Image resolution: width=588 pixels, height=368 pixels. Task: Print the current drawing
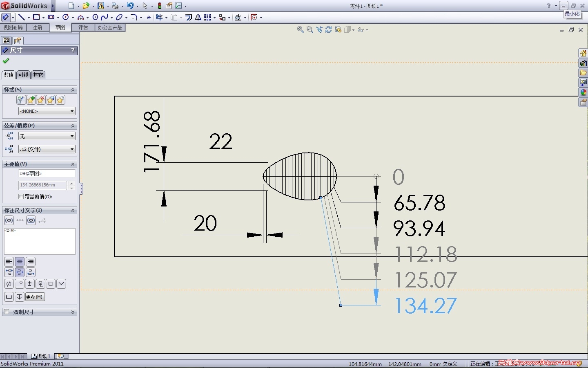pos(115,6)
